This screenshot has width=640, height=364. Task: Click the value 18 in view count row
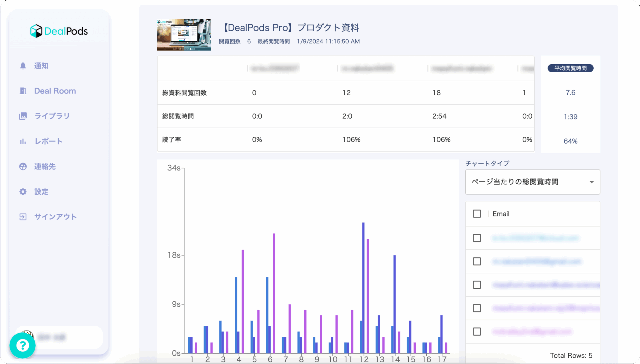(x=437, y=93)
